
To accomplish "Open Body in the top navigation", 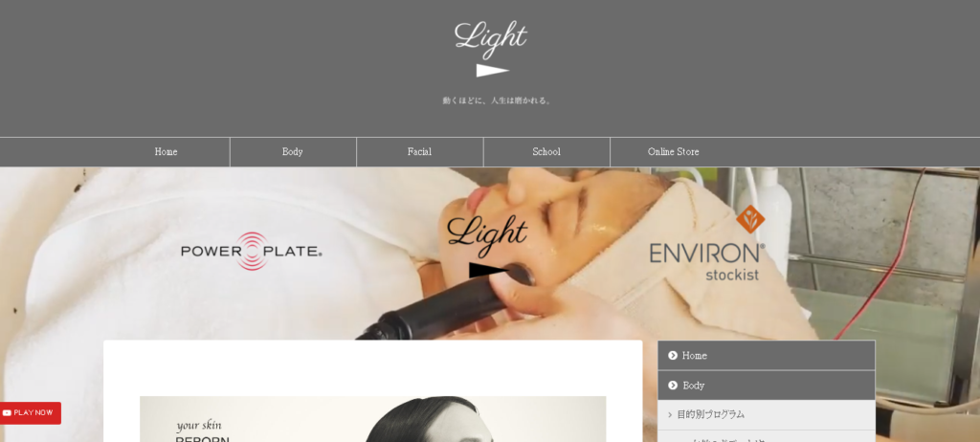I will point(293,152).
